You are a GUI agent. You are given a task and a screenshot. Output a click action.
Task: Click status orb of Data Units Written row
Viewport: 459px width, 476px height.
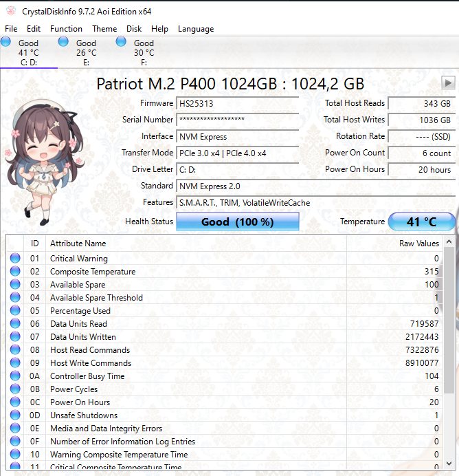click(15, 336)
